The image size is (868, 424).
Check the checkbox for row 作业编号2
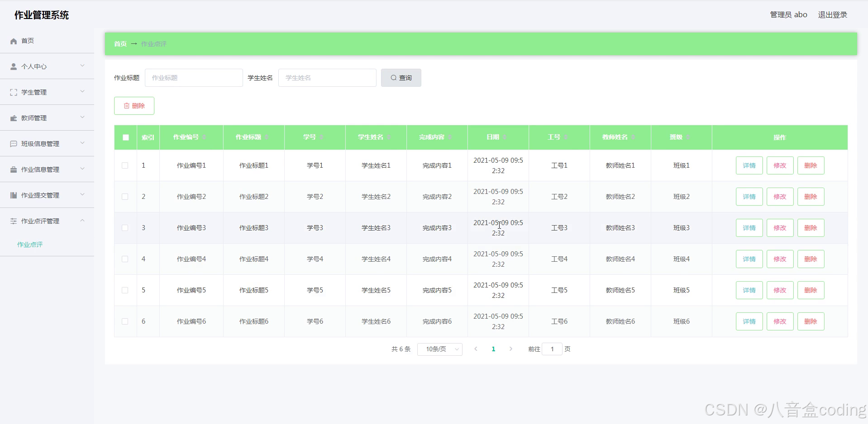pos(125,197)
